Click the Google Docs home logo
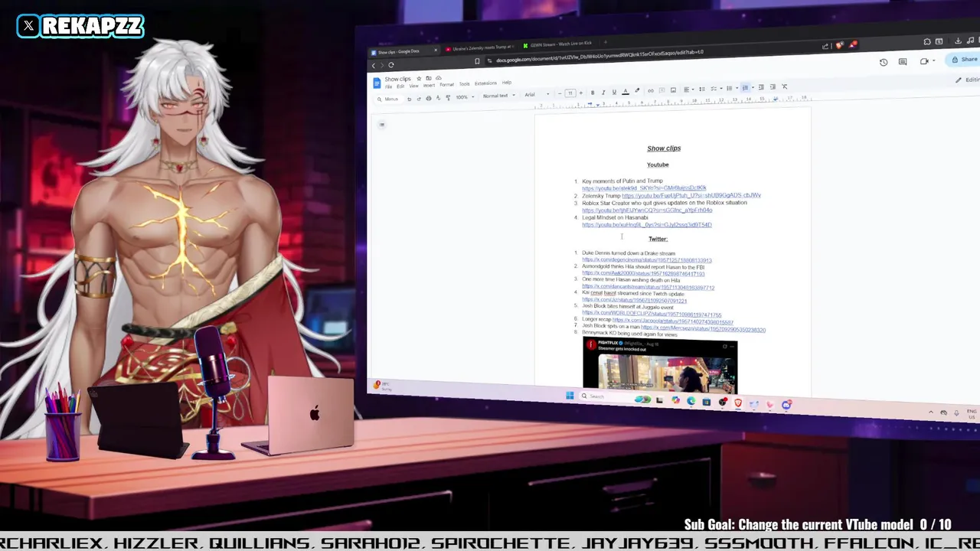The width and height of the screenshot is (980, 551). click(x=377, y=83)
